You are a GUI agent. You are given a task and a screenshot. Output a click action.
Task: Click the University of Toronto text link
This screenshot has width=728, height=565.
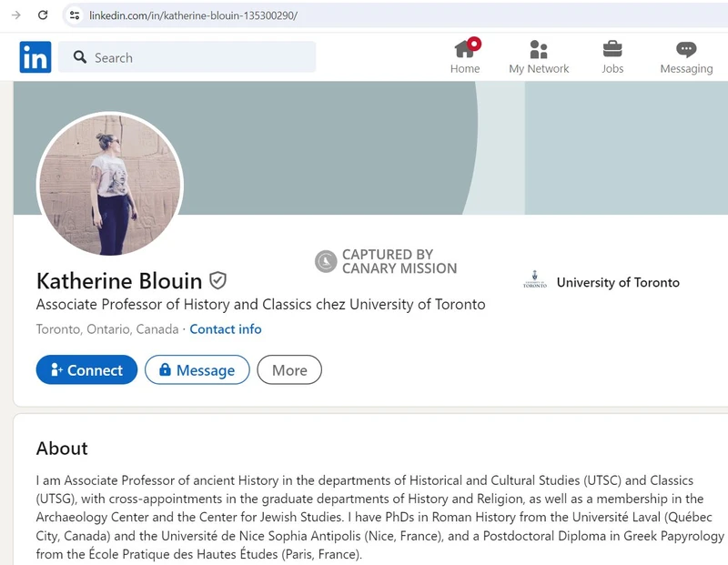coord(618,282)
